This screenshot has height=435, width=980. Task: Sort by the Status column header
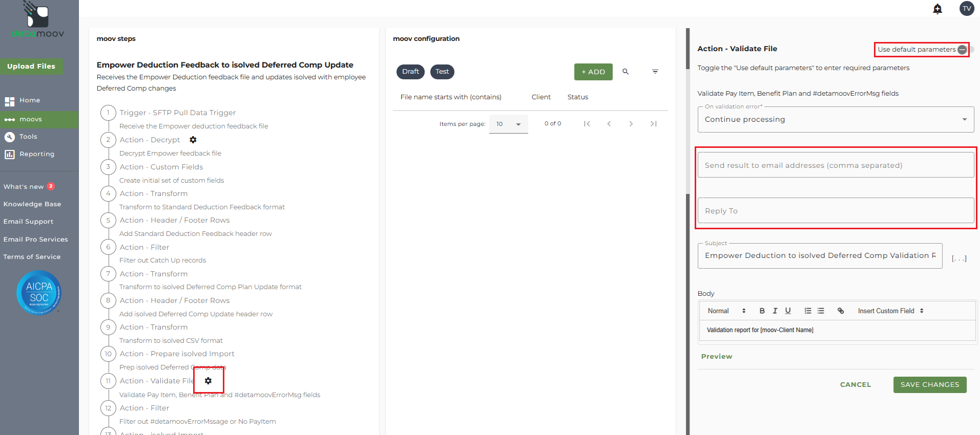click(578, 97)
